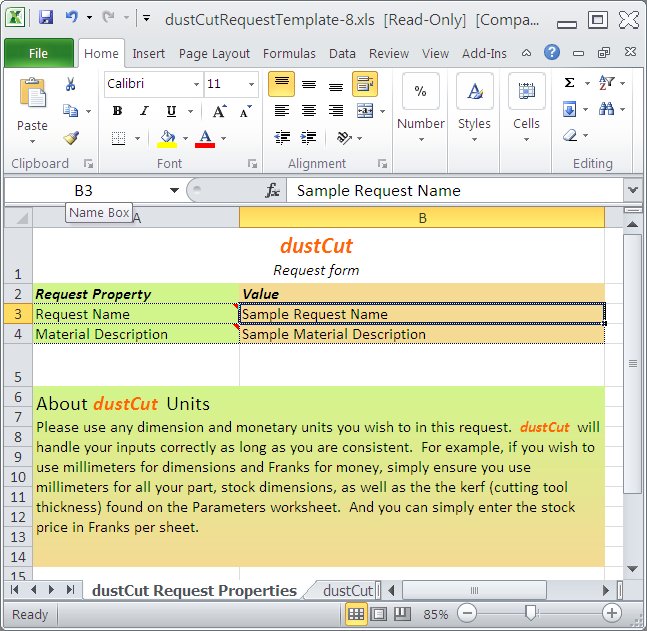647x631 pixels.
Task: Increase font size with Grow Font icon
Action: (219, 111)
